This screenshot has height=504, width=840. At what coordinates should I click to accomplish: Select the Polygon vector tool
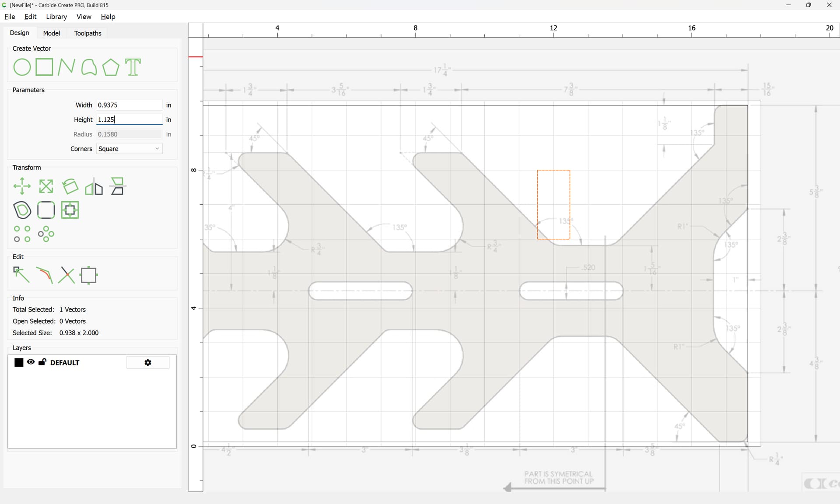[111, 67]
